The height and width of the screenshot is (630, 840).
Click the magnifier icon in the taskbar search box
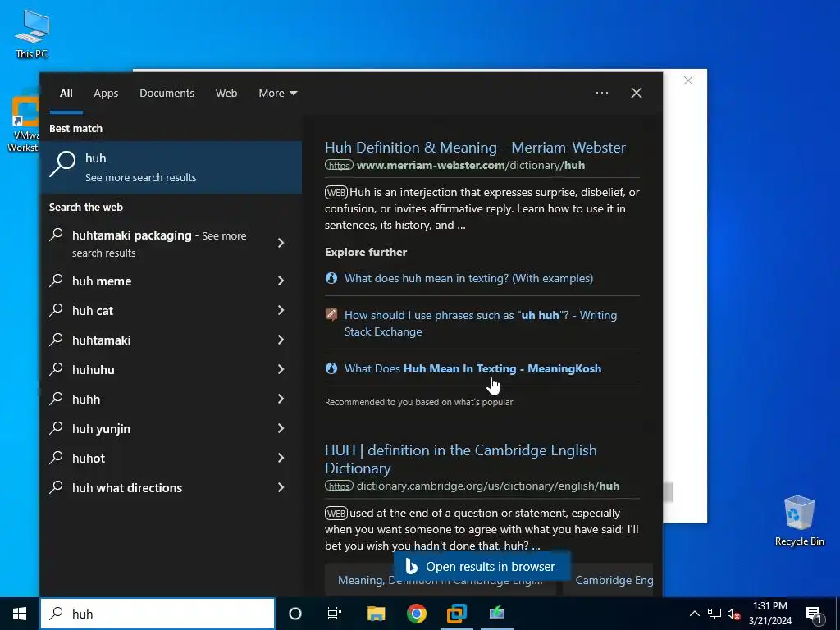(x=56, y=614)
